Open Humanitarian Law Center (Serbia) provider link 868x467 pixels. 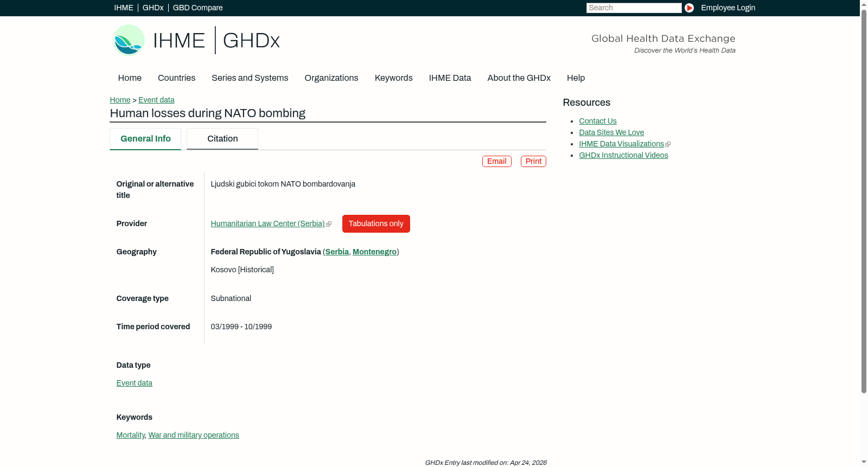pyautogui.click(x=267, y=224)
